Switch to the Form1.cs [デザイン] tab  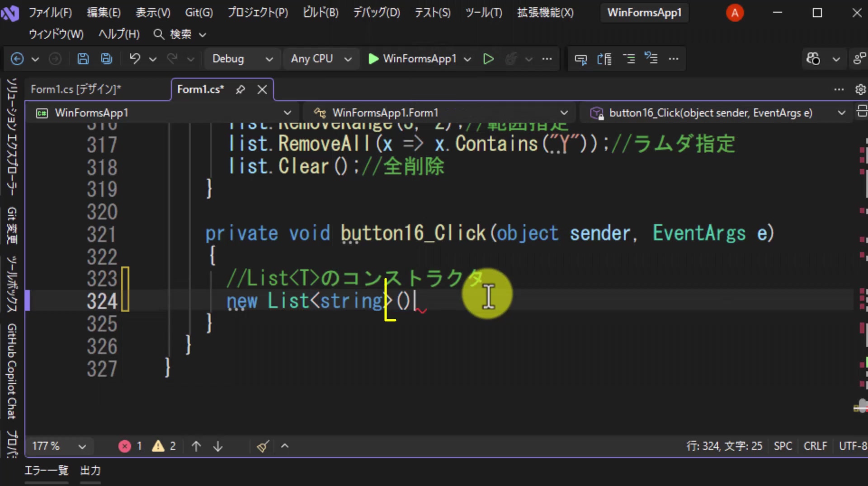pyautogui.click(x=76, y=89)
